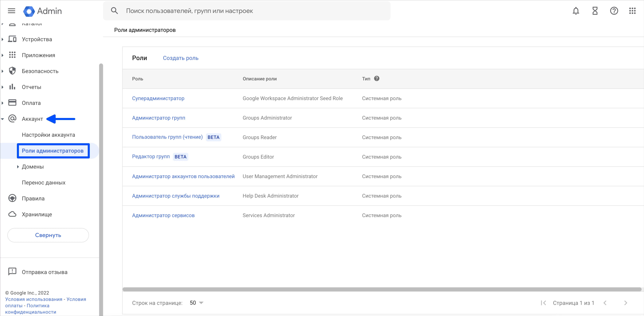The image size is (644, 316).
Task: Open the Google apps grid
Action: (x=632, y=11)
